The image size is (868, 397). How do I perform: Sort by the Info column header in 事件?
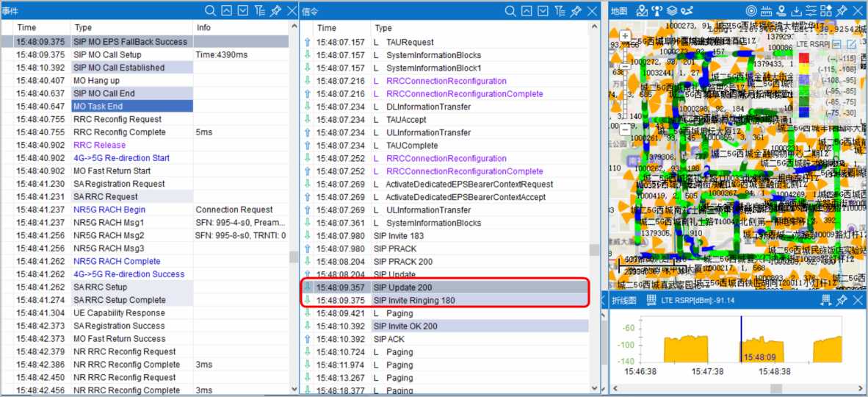tap(204, 27)
